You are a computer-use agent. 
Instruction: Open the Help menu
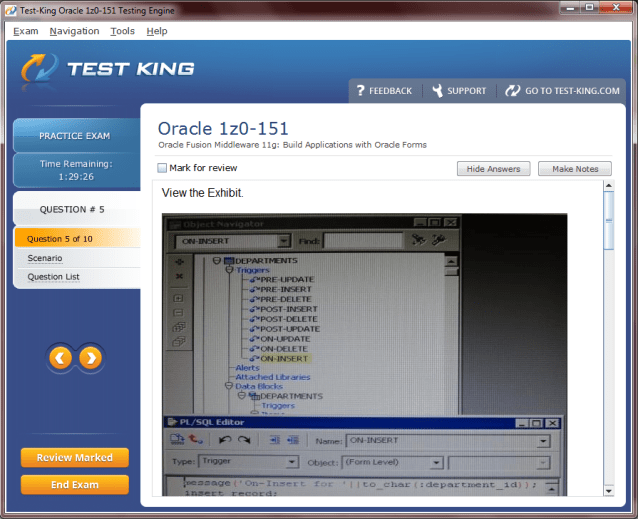[x=157, y=31]
